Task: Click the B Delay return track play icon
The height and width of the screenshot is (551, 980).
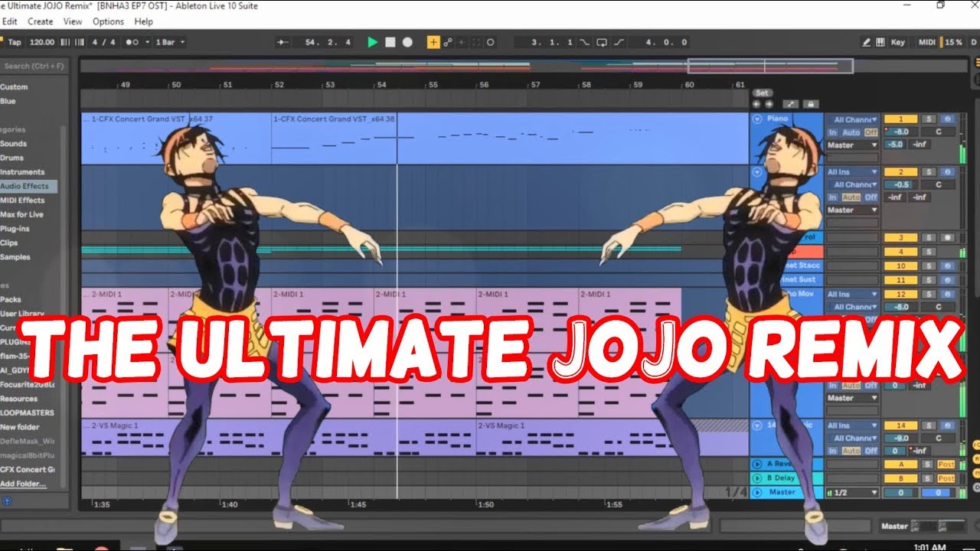Action: point(757,478)
